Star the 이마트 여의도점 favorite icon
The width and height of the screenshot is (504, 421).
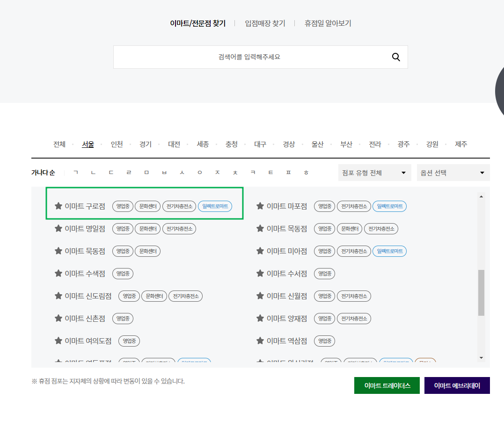click(58, 341)
